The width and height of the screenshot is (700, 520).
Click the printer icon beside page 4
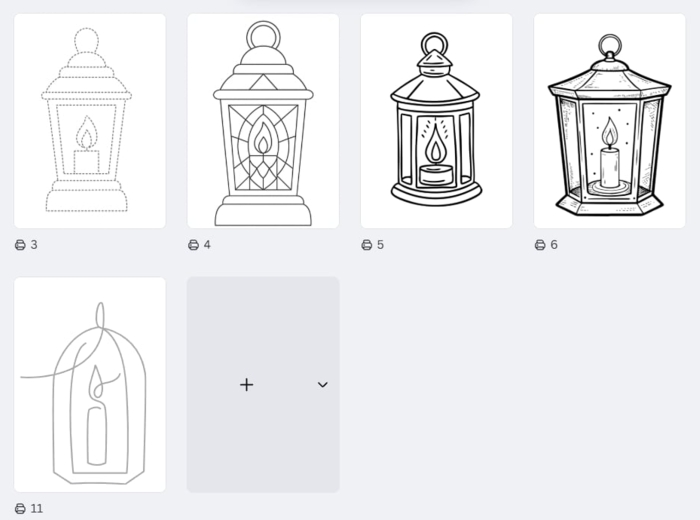tap(193, 245)
